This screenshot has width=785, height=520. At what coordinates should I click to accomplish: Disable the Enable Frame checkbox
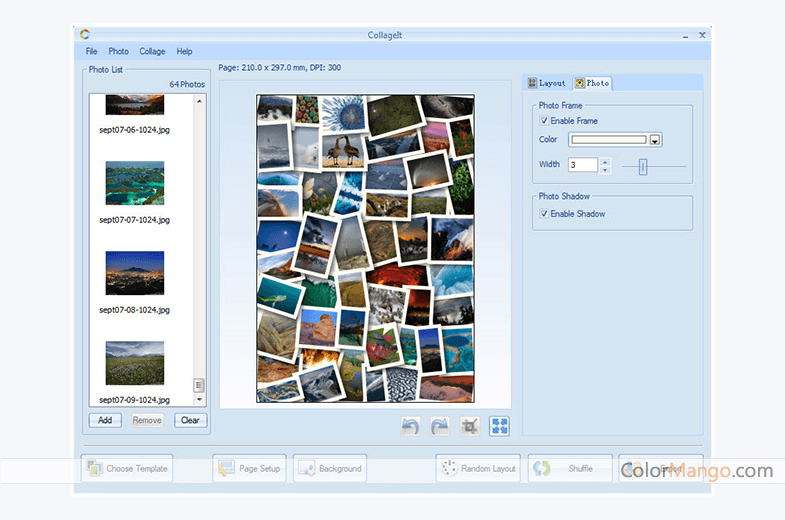click(544, 121)
